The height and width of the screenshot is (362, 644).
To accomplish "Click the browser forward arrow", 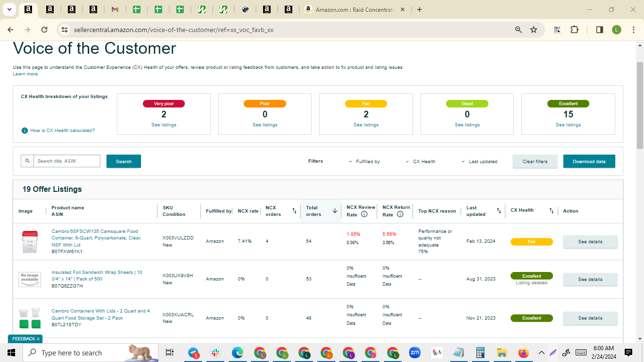I will (27, 30).
